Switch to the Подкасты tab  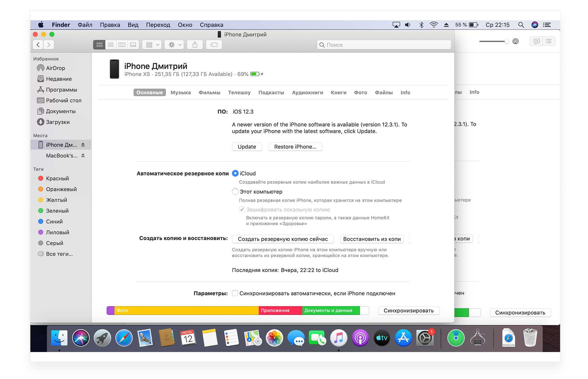tap(271, 93)
